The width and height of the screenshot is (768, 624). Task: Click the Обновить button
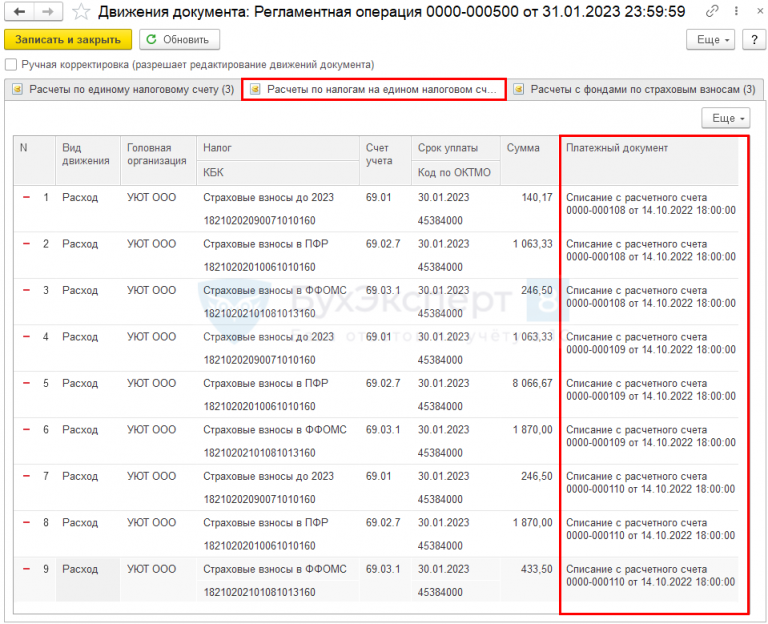(x=179, y=40)
